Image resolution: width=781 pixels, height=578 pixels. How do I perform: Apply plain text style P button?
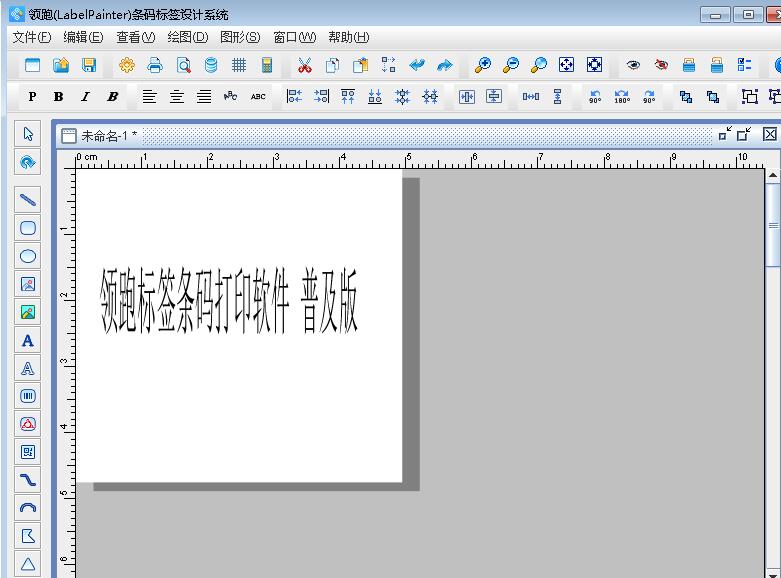click(32, 97)
